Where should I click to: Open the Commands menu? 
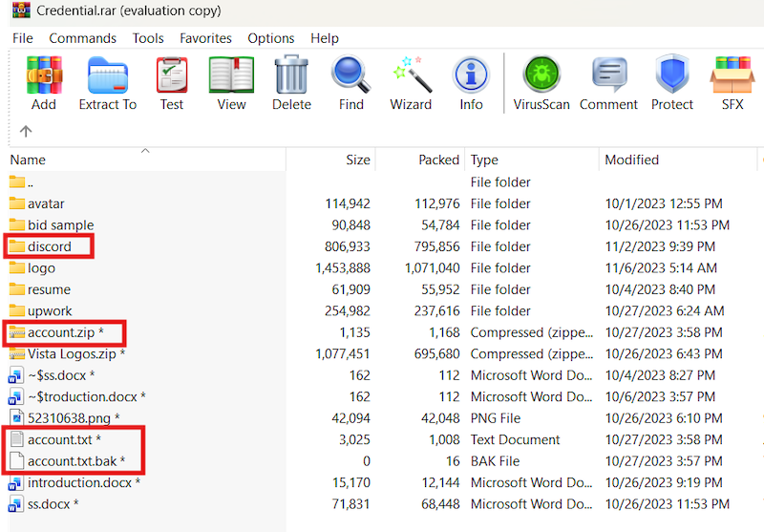click(x=83, y=38)
